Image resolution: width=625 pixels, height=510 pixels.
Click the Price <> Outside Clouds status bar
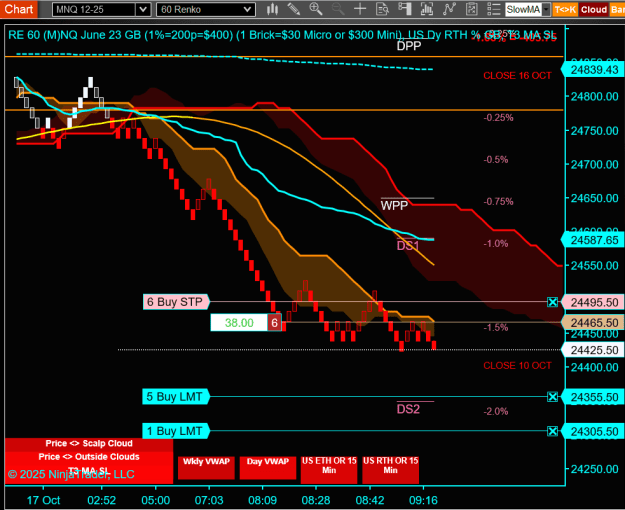[89, 457]
